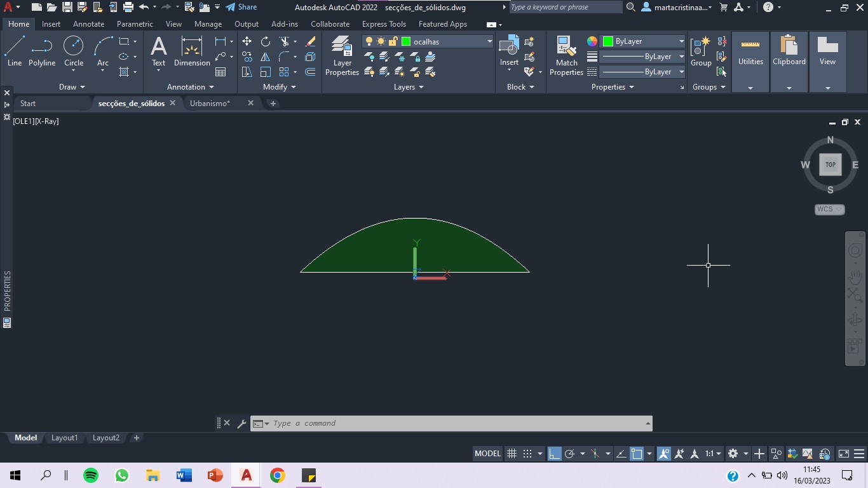The height and width of the screenshot is (488, 868).
Task: Select the Erase tool
Action: pyautogui.click(x=310, y=41)
